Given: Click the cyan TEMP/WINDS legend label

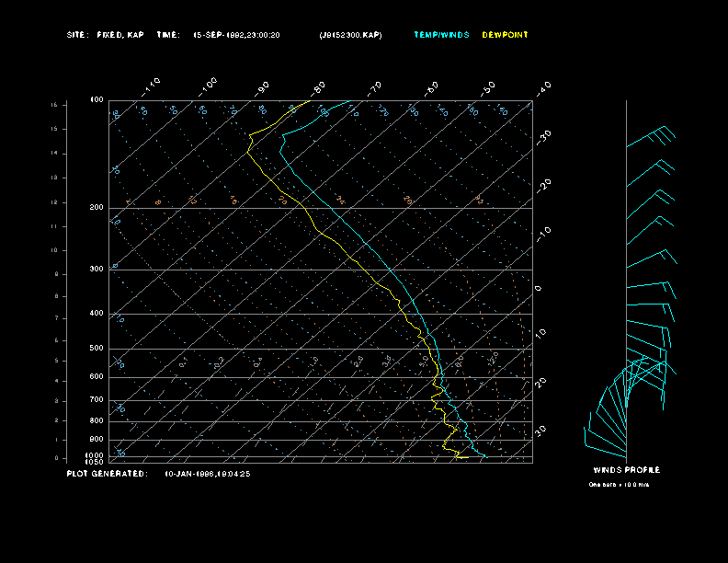Looking at the screenshot, I should point(441,35).
